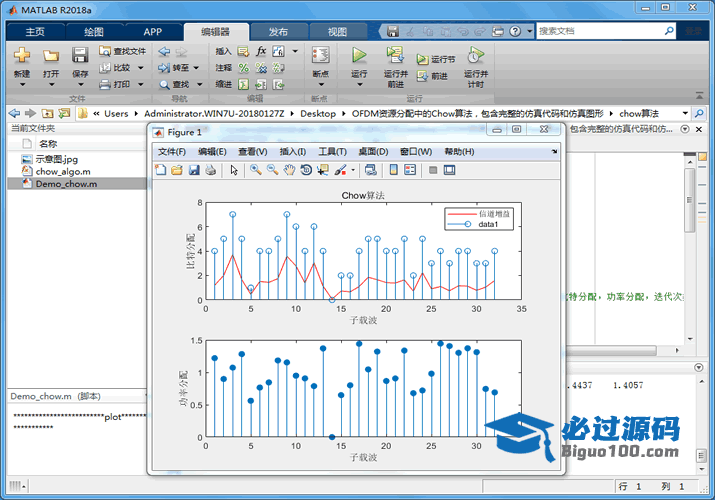Click the uncomment icon in 注释 row
The image size is (715, 500).
pyautogui.click(x=261, y=68)
